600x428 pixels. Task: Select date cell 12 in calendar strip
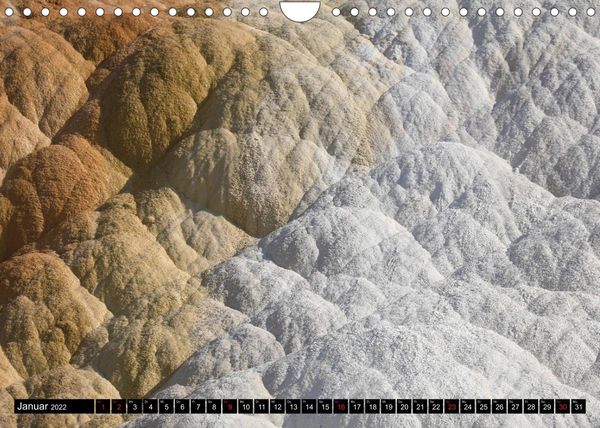tap(277, 407)
